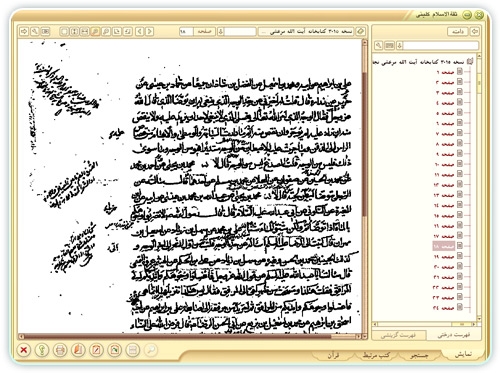Open the كتب مرتبط tab
Image resolution: width=500 pixels, height=373 pixels.
click(x=376, y=355)
